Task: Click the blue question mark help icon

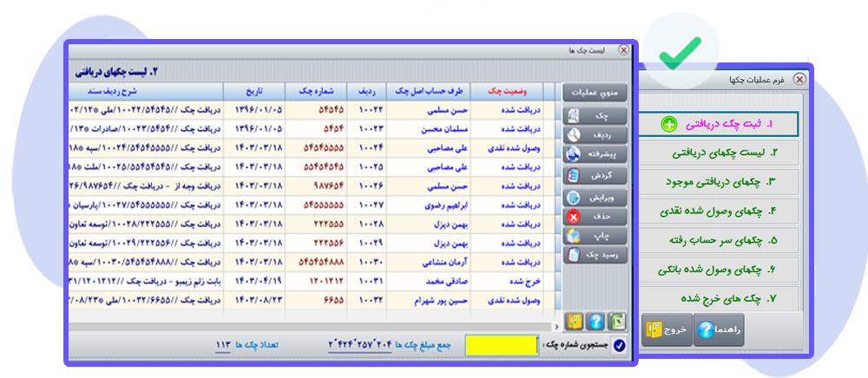Action: click(595, 320)
